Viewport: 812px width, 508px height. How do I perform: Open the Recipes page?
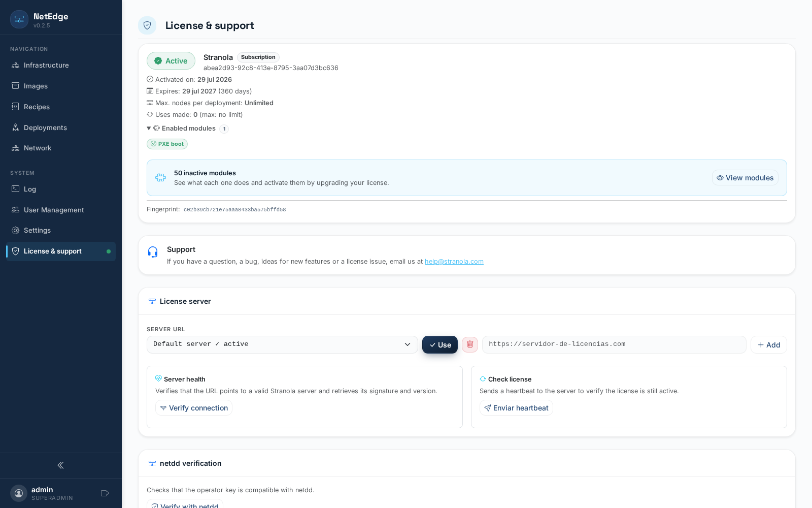point(61,107)
